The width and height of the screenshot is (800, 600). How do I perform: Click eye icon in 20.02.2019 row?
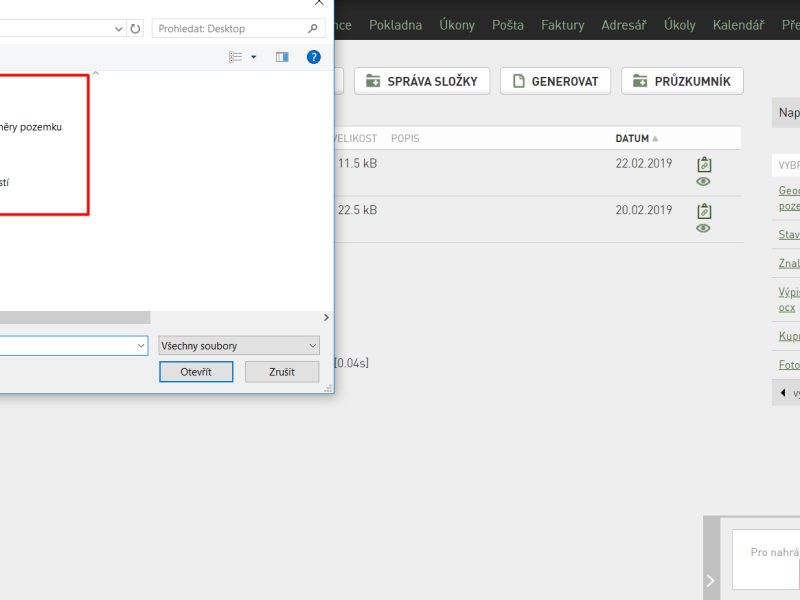click(703, 228)
